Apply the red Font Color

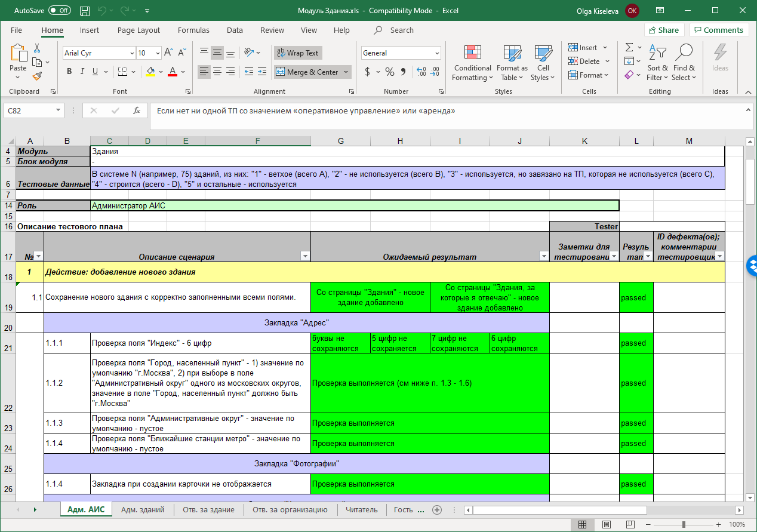click(173, 72)
